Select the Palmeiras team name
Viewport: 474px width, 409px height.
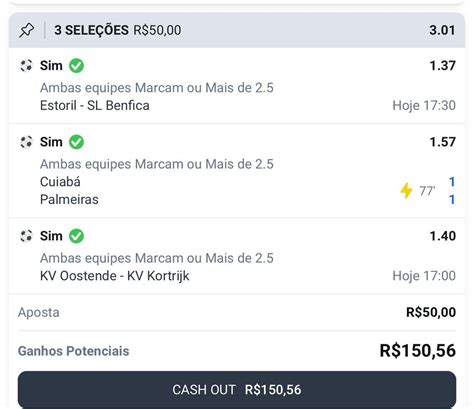coord(69,200)
